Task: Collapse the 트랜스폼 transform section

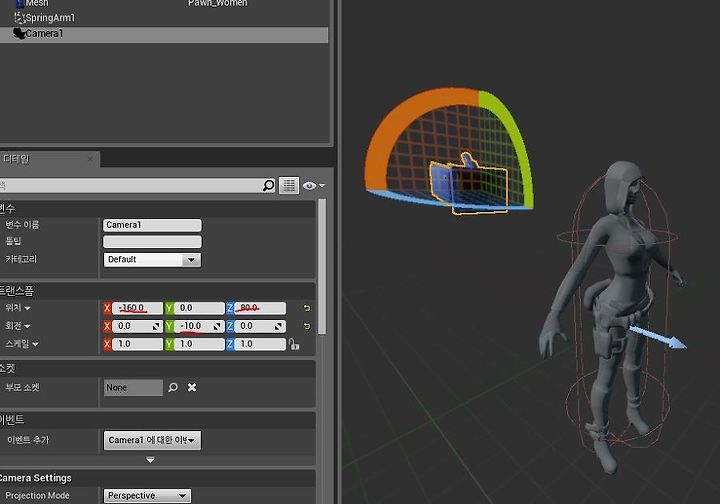Action: (x=158, y=291)
